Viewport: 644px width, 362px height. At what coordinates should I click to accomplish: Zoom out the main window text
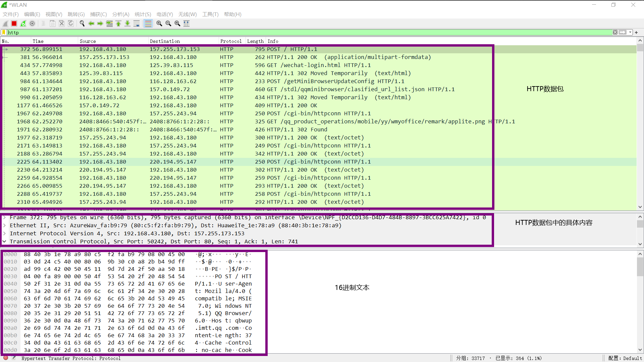pos(168,23)
